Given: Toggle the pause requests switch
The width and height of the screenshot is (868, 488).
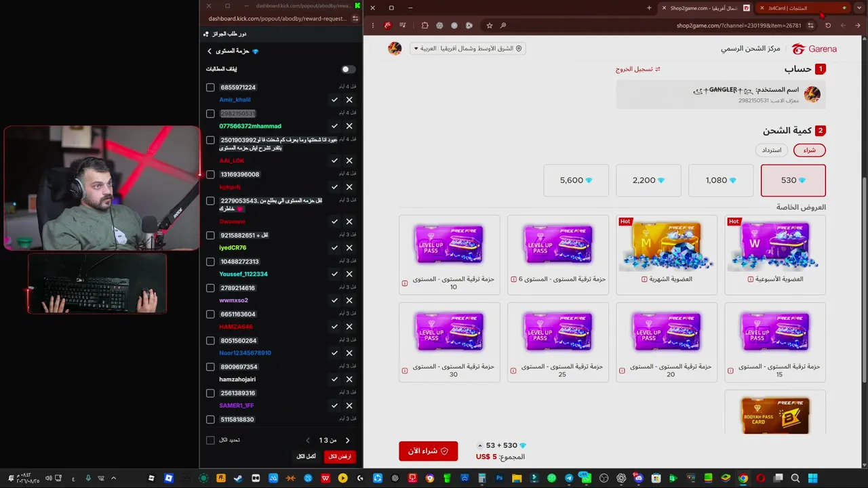Looking at the screenshot, I should click(x=348, y=69).
